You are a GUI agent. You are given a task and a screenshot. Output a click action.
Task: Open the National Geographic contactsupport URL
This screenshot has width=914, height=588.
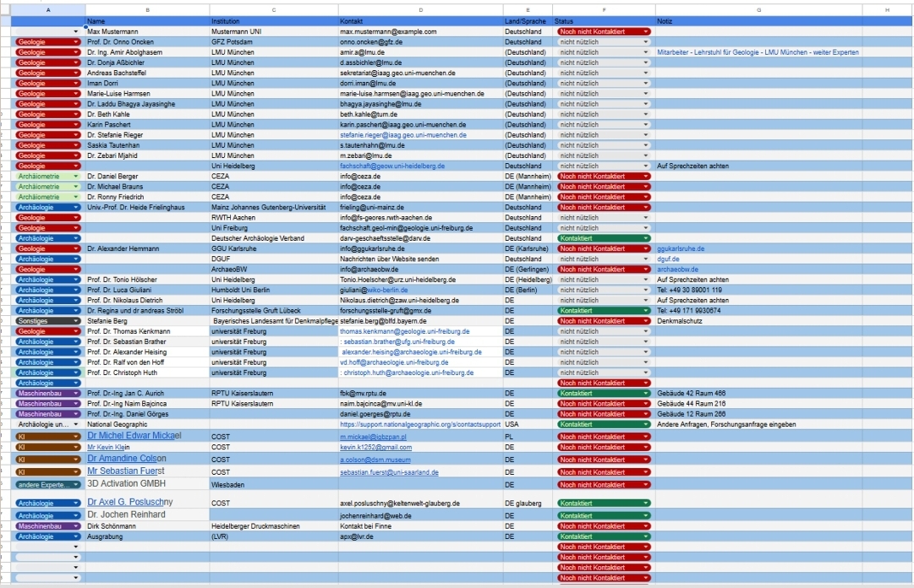420,424
